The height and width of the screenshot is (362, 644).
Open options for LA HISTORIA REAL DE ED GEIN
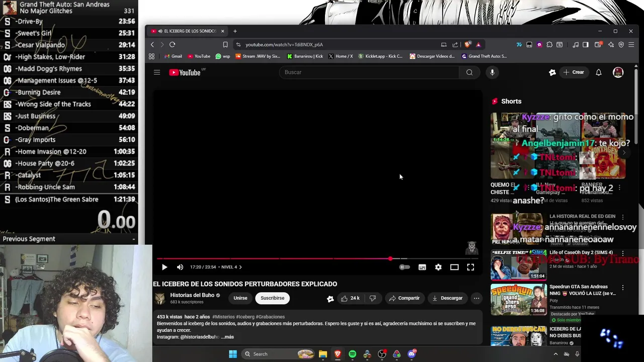[x=623, y=217]
